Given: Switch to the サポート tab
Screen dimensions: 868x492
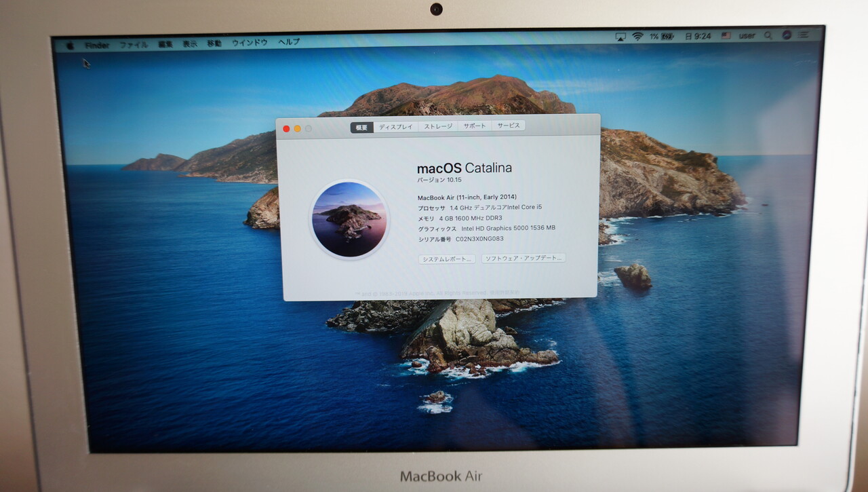Looking at the screenshot, I should 475,126.
